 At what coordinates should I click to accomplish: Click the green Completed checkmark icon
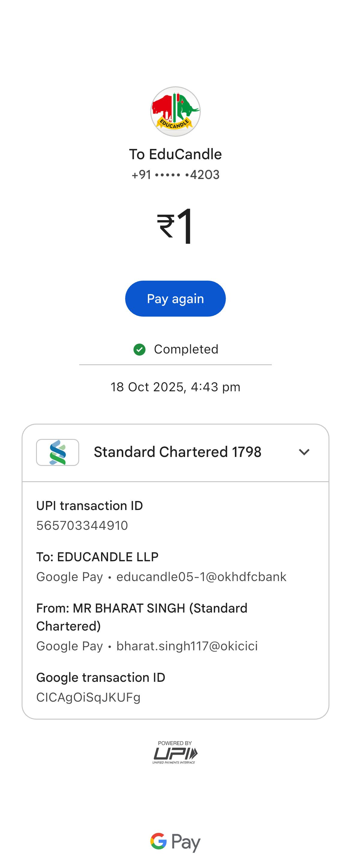click(x=139, y=349)
